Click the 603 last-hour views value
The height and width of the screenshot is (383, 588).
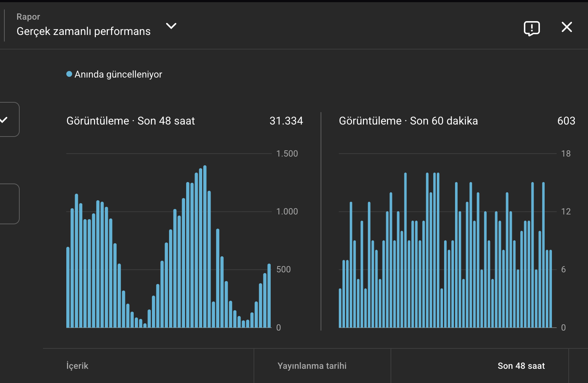click(566, 121)
